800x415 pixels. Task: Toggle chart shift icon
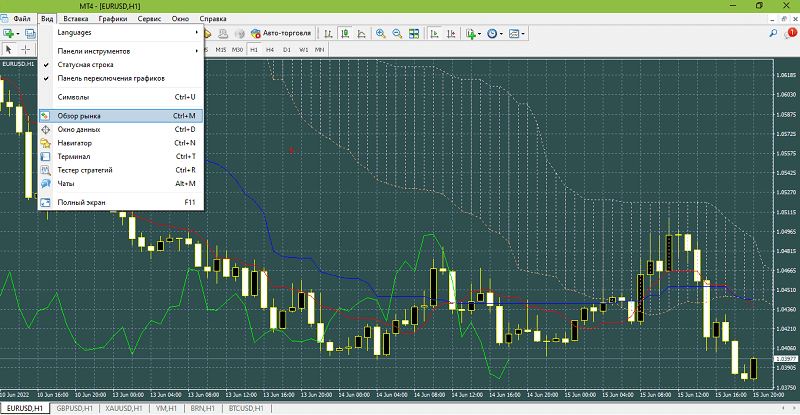(x=451, y=34)
